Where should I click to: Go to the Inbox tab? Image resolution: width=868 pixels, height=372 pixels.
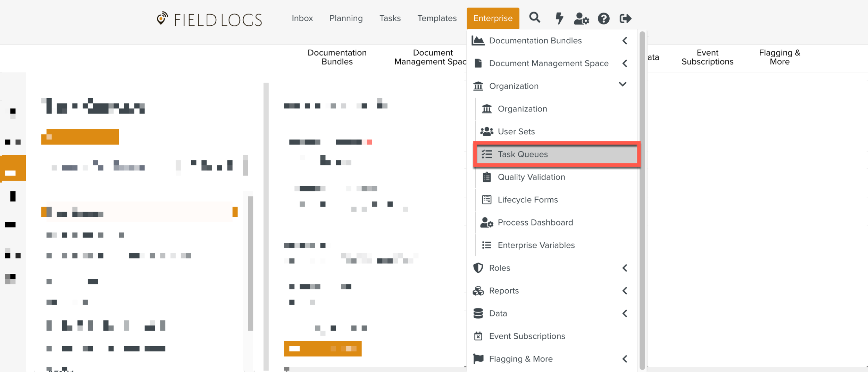click(302, 18)
